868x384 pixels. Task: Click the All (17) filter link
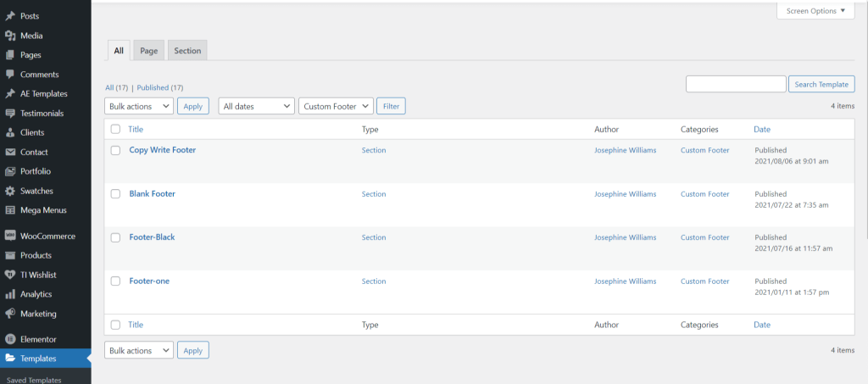point(117,87)
